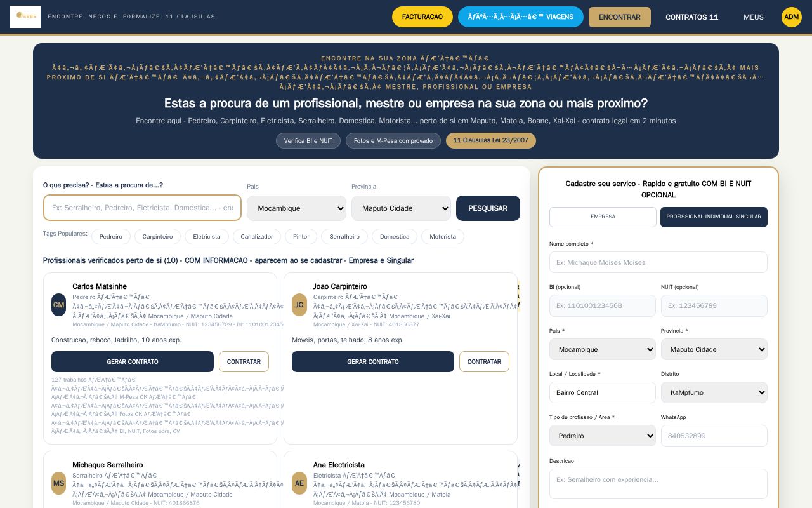
Task: Open the search Pais dropdown
Action: click(296, 208)
